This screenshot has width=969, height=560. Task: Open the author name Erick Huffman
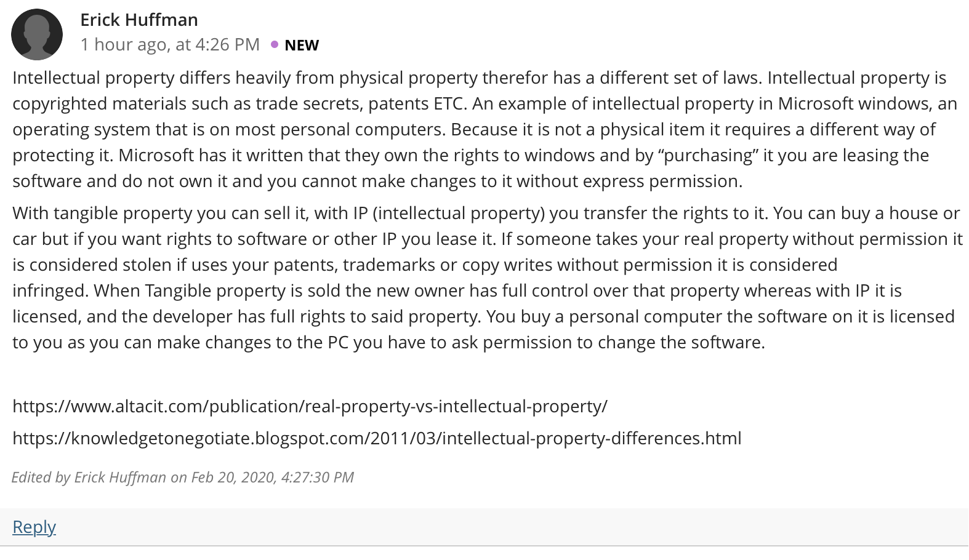pyautogui.click(x=139, y=20)
